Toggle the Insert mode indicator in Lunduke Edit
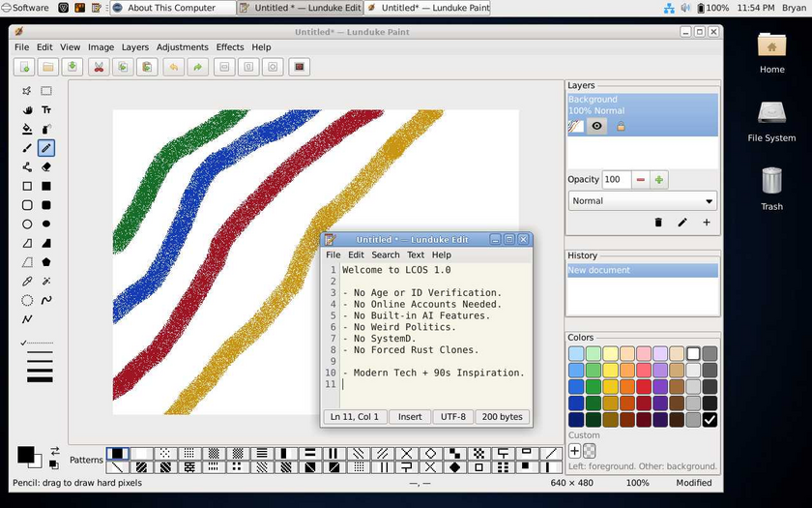The image size is (812, 508). coord(410,417)
